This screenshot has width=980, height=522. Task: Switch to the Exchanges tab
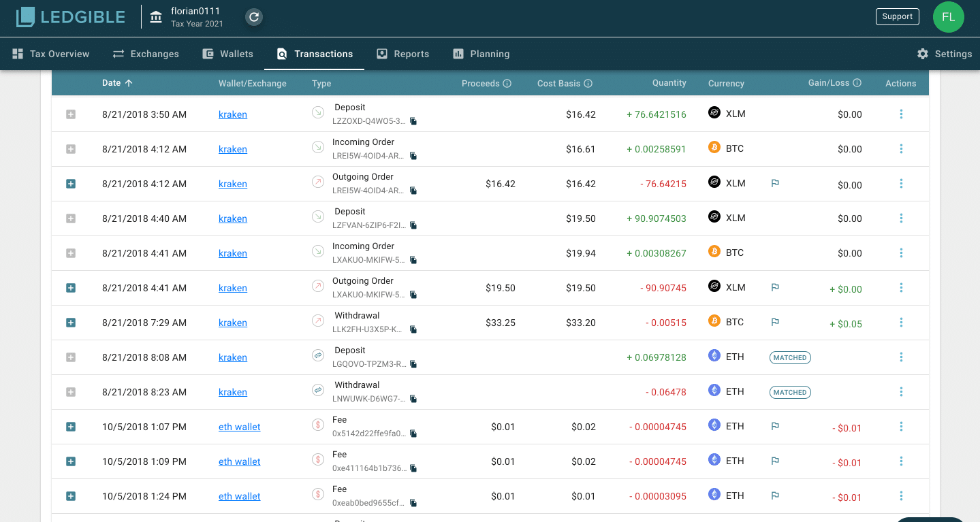click(x=146, y=54)
